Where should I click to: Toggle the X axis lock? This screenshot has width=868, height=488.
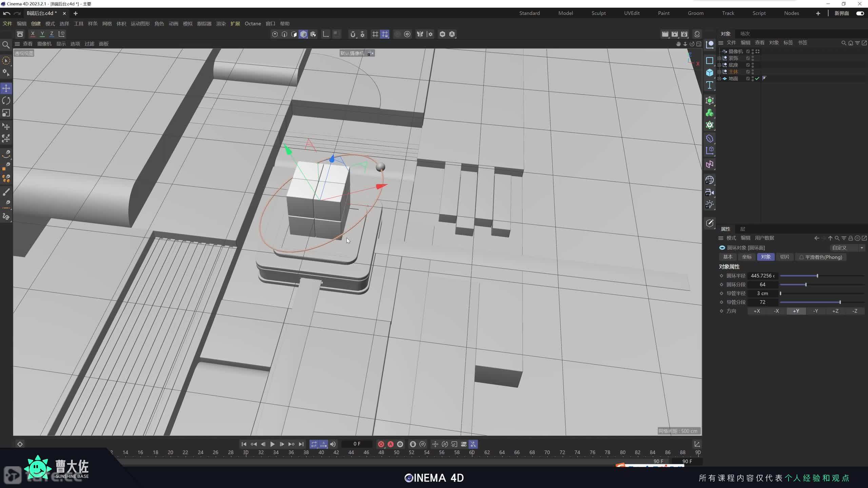(33, 34)
